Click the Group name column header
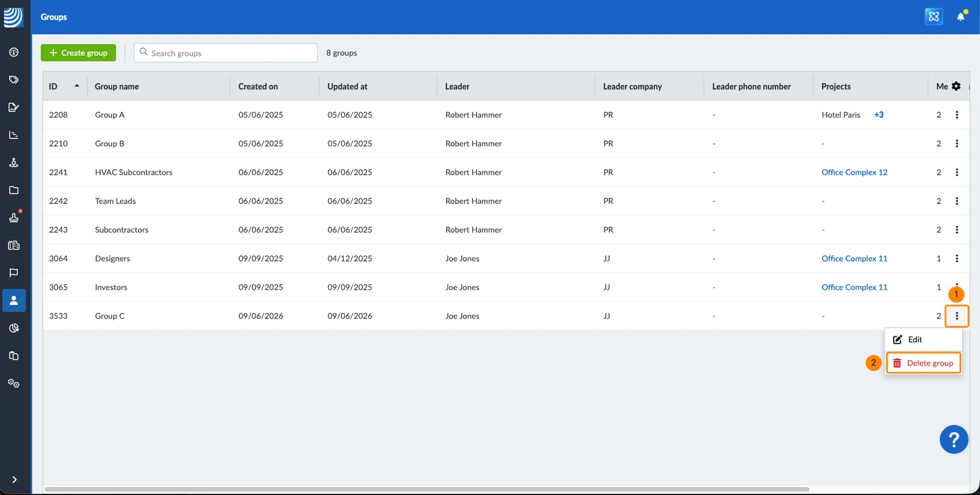980x495 pixels. [117, 86]
